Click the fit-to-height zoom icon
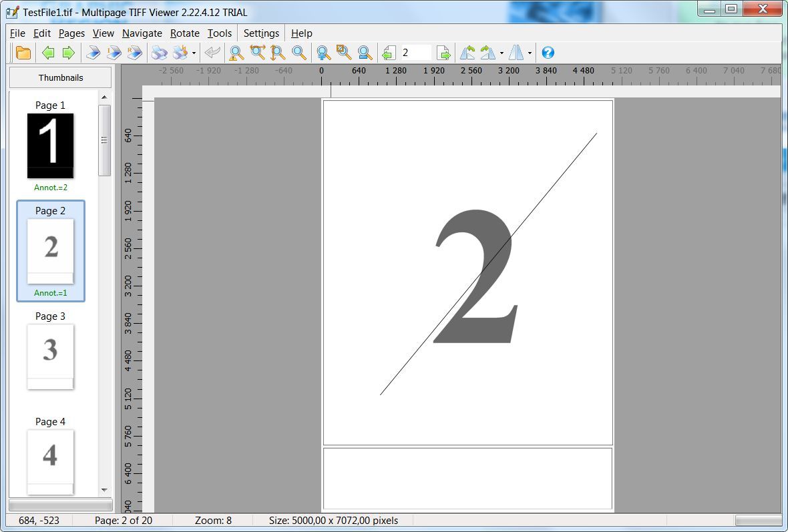This screenshot has height=532, width=788. 277,53
